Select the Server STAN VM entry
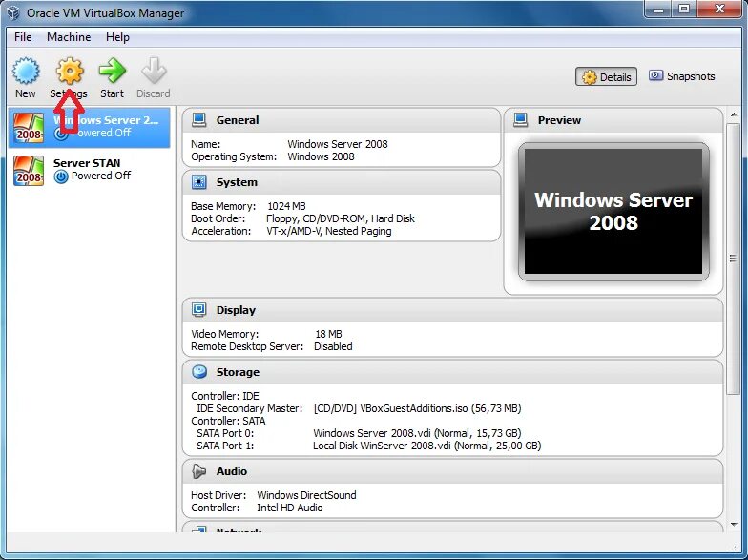The height and width of the screenshot is (560, 748). (x=90, y=170)
